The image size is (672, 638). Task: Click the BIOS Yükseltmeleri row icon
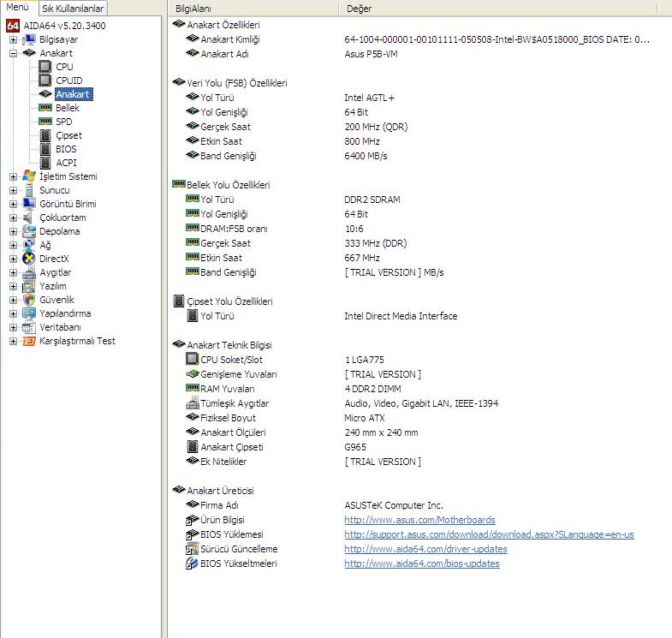point(192,563)
